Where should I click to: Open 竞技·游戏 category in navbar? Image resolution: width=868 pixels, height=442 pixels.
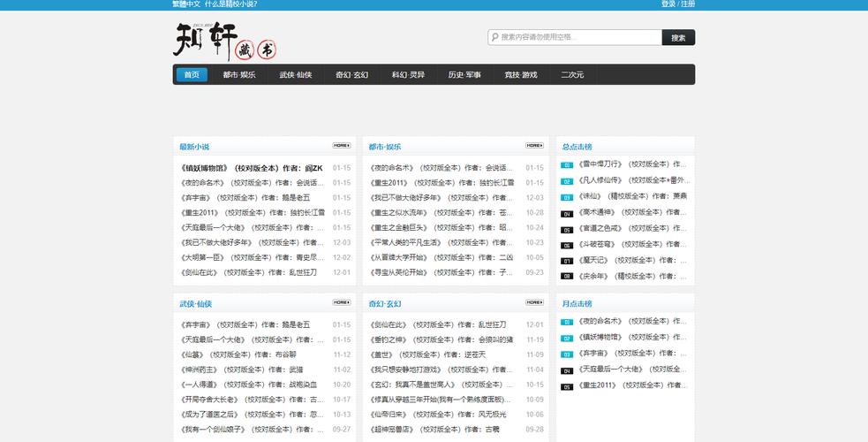coord(520,75)
